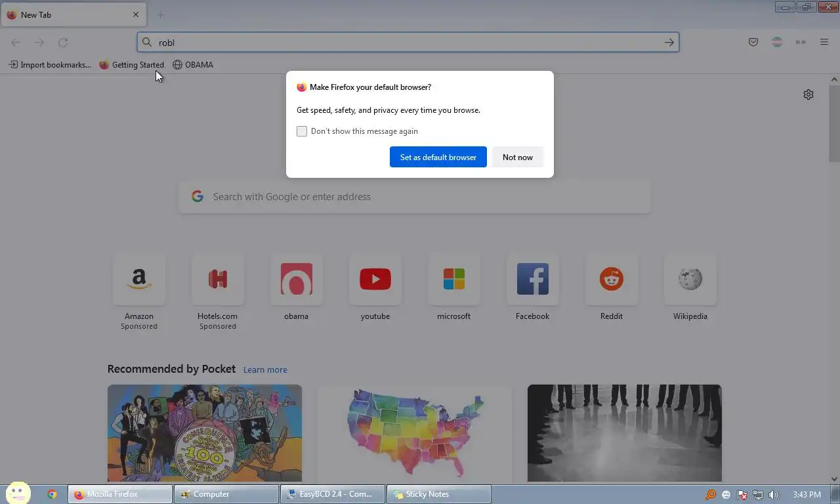Click the Recommended by Pocket heading
Image resolution: width=840 pixels, height=504 pixels.
(x=171, y=369)
